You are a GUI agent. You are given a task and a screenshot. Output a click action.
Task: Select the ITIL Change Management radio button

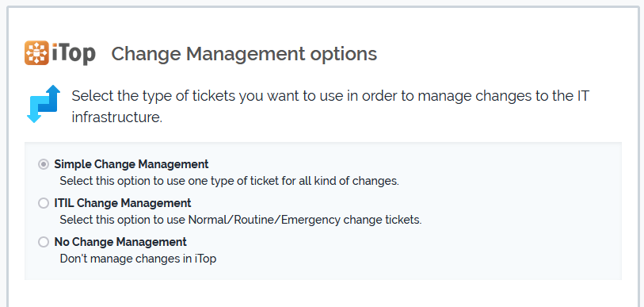pos(43,203)
